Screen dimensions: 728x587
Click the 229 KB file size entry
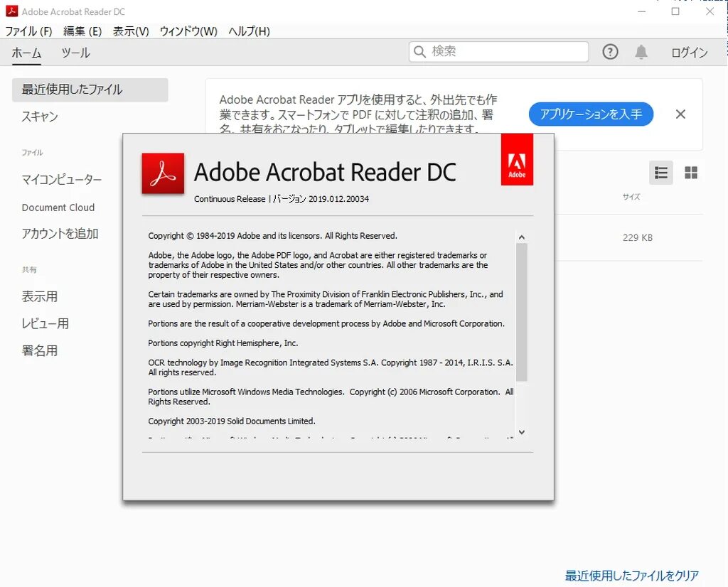tap(638, 237)
